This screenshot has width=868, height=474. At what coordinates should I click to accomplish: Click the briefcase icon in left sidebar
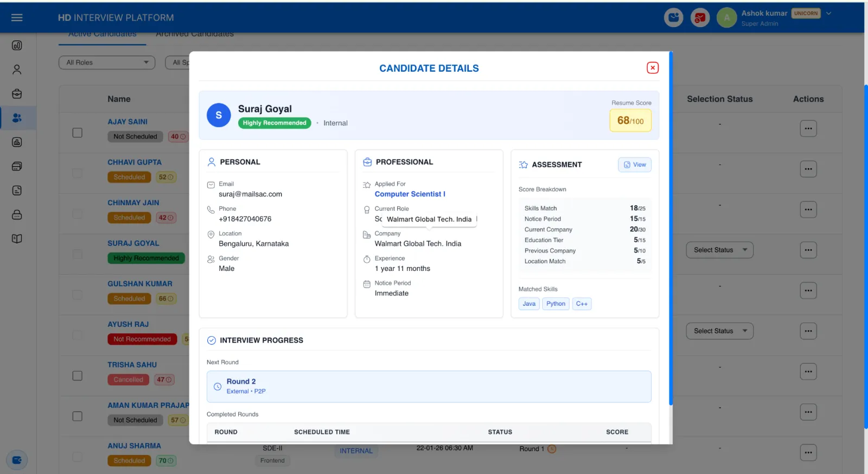[x=17, y=94]
